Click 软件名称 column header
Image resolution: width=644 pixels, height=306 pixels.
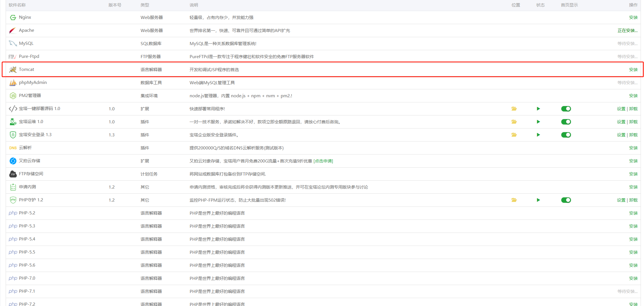(17, 5)
